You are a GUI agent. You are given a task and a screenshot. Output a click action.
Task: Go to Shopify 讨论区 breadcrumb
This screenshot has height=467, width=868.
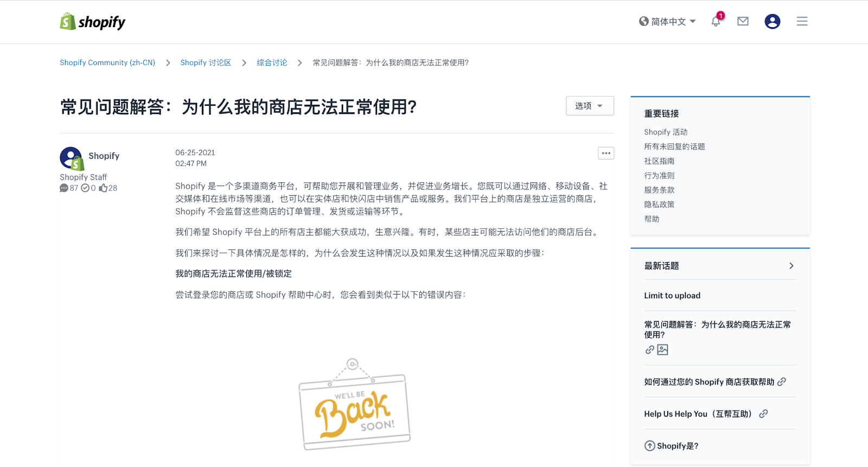click(x=206, y=63)
